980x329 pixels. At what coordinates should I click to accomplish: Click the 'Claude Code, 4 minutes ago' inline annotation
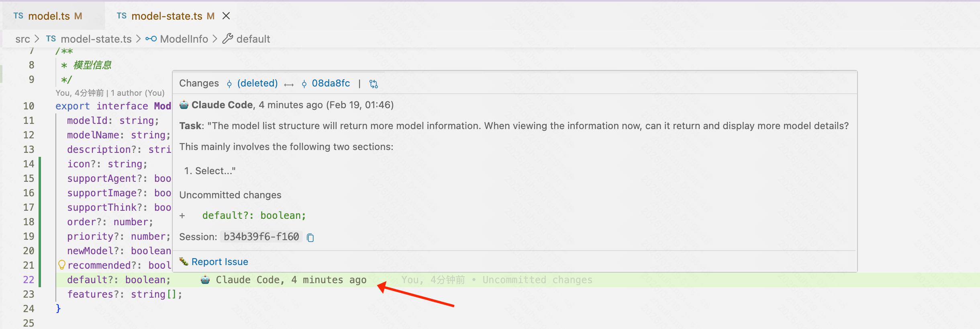point(291,280)
